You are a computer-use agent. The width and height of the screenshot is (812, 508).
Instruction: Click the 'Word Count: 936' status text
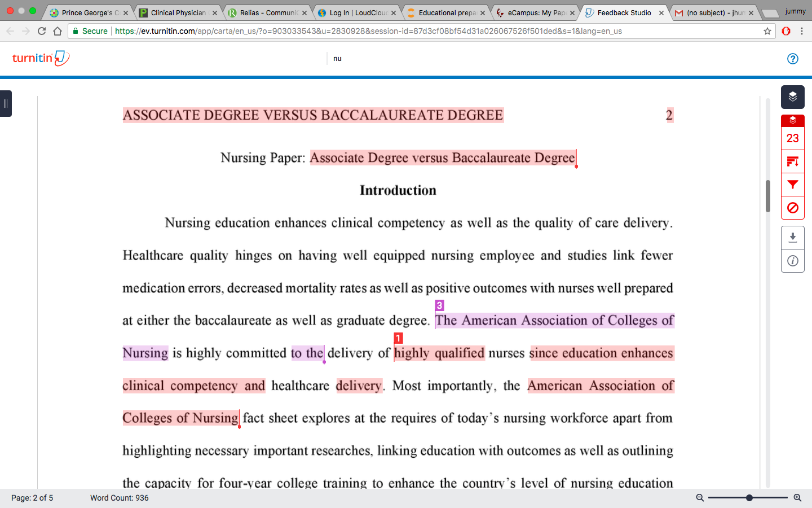pyautogui.click(x=120, y=498)
